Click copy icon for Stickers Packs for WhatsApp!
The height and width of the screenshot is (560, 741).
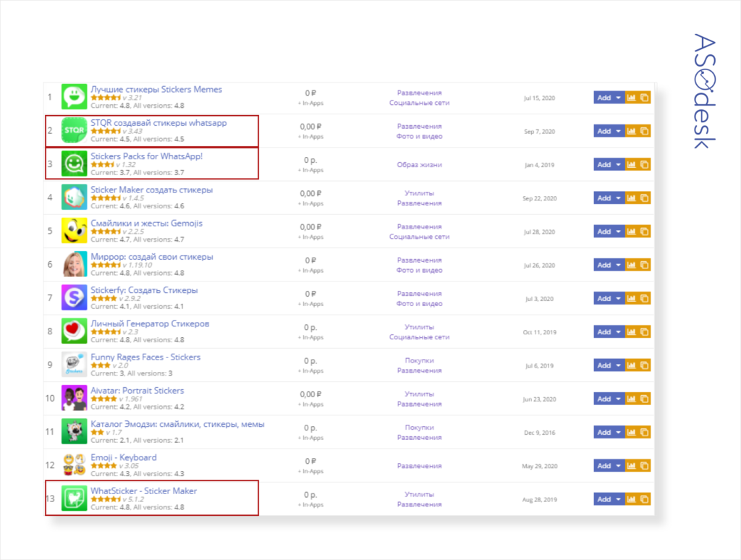click(644, 164)
